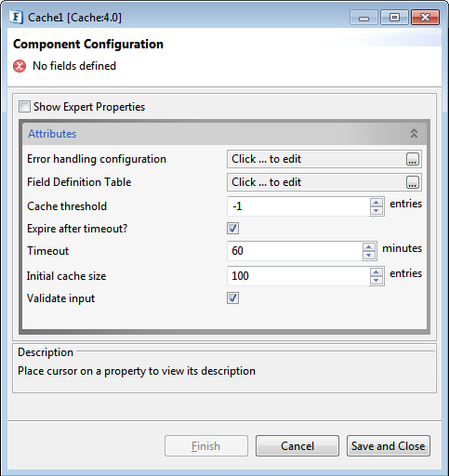The image size is (449, 476).
Task: Decrease Initial cache size with down arrow
Action: pos(376,280)
